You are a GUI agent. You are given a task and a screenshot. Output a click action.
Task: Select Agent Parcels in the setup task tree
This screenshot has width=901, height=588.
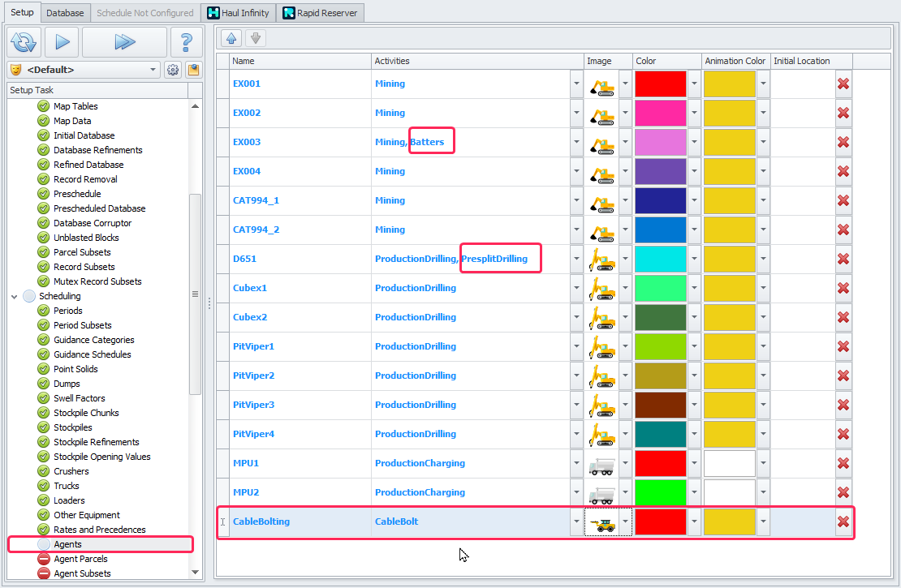(x=80, y=559)
